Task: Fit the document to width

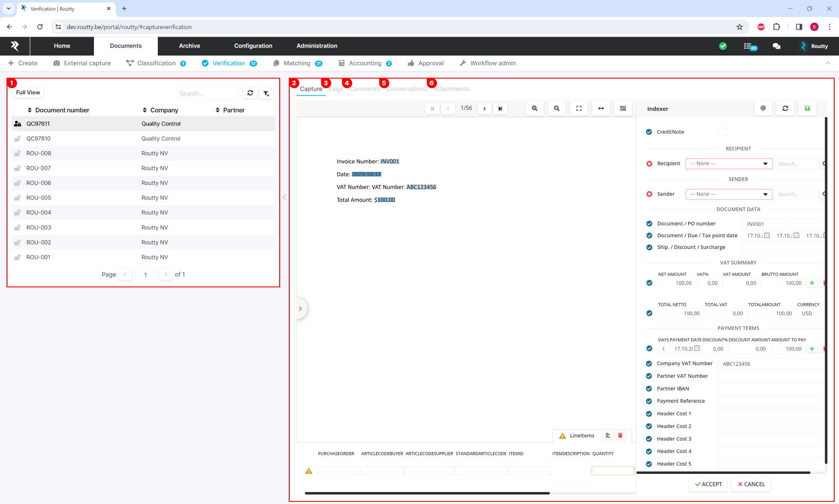Action: click(601, 109)
